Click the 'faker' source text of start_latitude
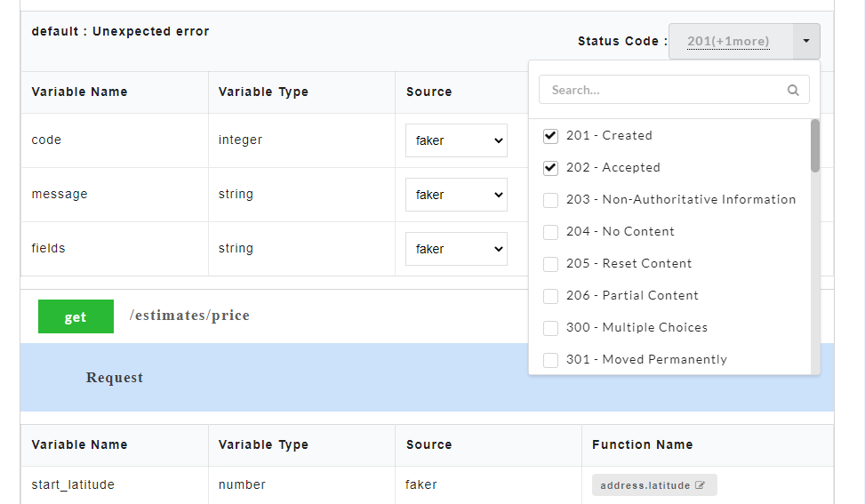Screen dimensions: 865x504 [x=420, y=484]
